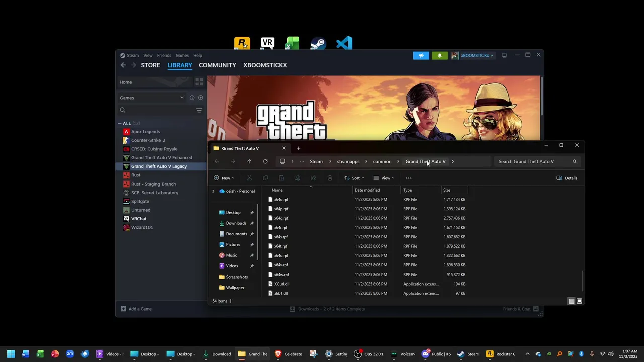This screenshot has width=644, height=362.
Task: Open Visual Studio Code desktop icon
Action: pos(344,43)
